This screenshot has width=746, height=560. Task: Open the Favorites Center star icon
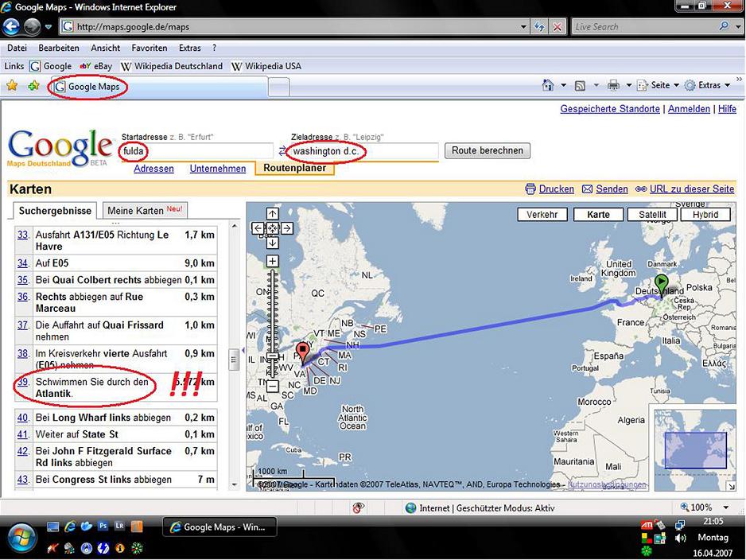(x=12, y=86)
